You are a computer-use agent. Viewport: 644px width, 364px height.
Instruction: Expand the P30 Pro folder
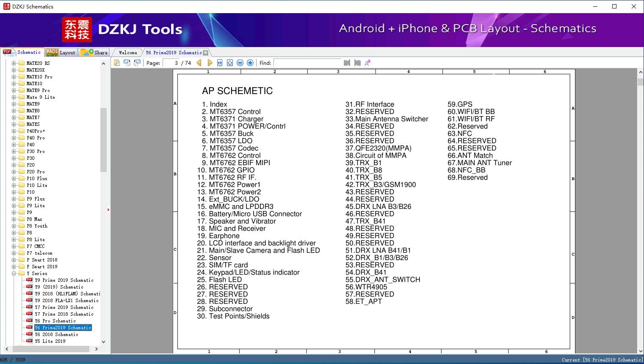coord(14,151)
